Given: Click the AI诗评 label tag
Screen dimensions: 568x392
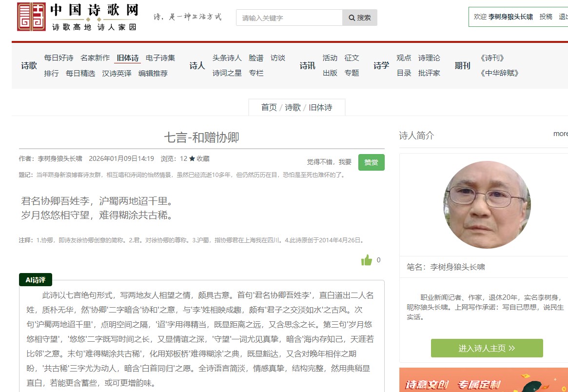Looking at the screenshot, I should pos(36,280).
